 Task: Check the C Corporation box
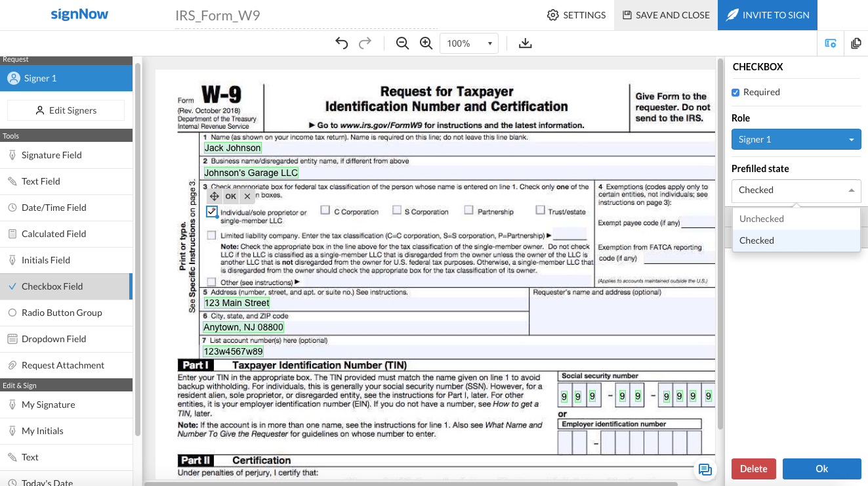click(325, 210)
